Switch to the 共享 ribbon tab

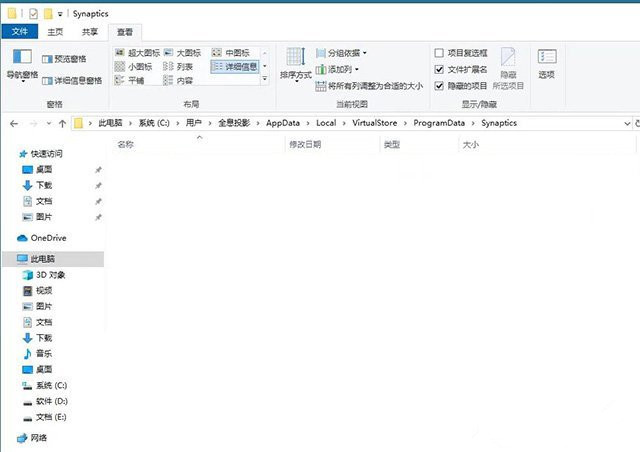point(90,32)
